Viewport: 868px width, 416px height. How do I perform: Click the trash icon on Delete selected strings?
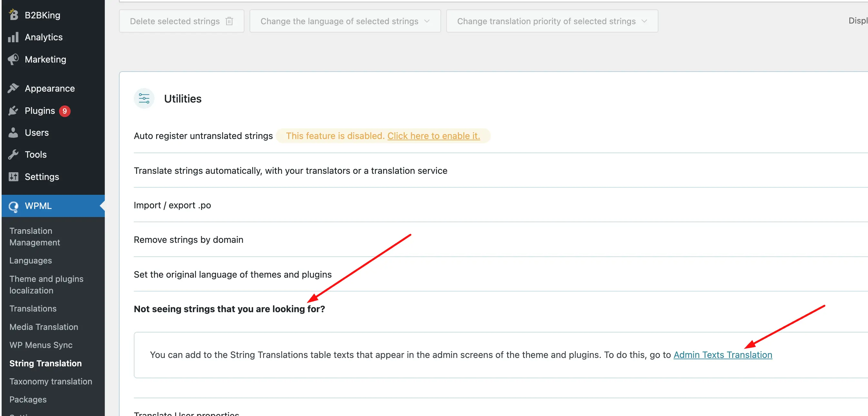pyautogui.click(x=229, y=21)
